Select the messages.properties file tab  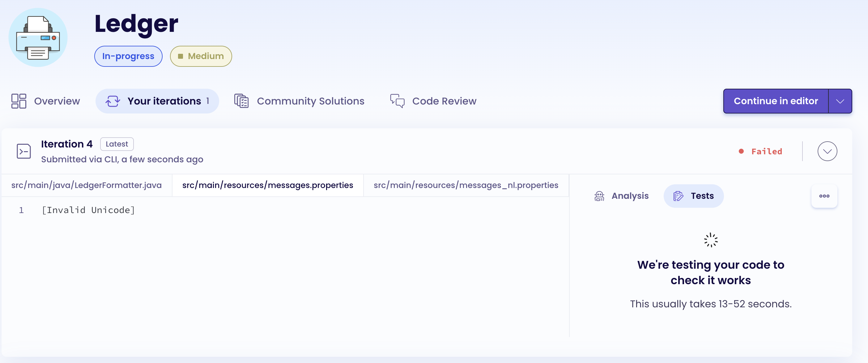268,186
